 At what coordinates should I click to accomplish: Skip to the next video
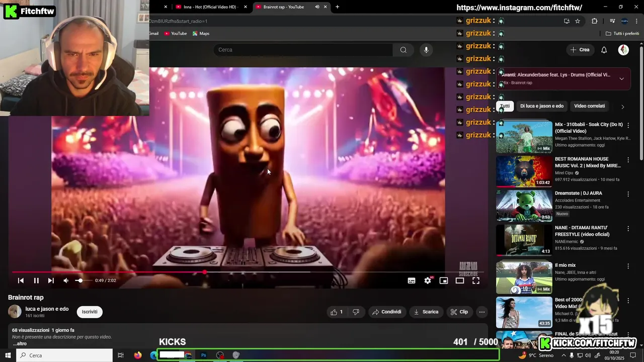point(51,281)
